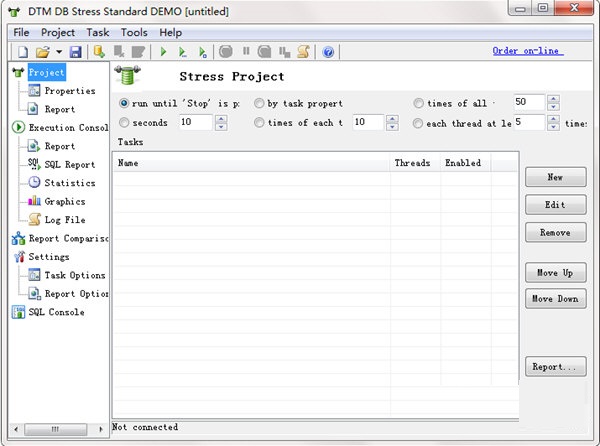Open Report Options under Settings
600x446 pixels.
coord(76,293)
